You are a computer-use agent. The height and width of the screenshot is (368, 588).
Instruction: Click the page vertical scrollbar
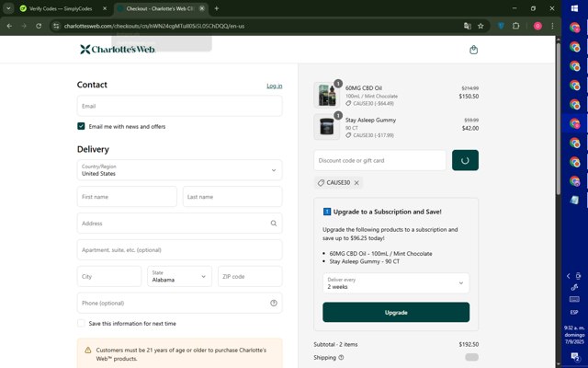click(x=558, y=117)
